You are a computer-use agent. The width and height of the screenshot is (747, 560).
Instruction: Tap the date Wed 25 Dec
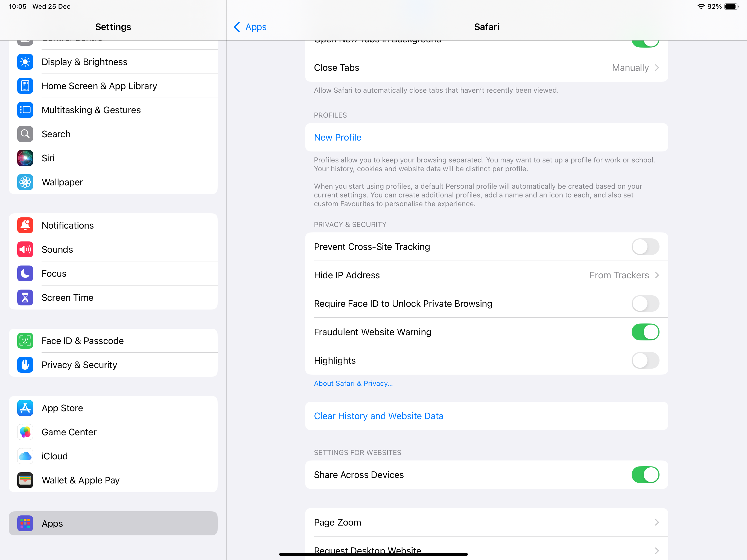(x=51, y=6)
